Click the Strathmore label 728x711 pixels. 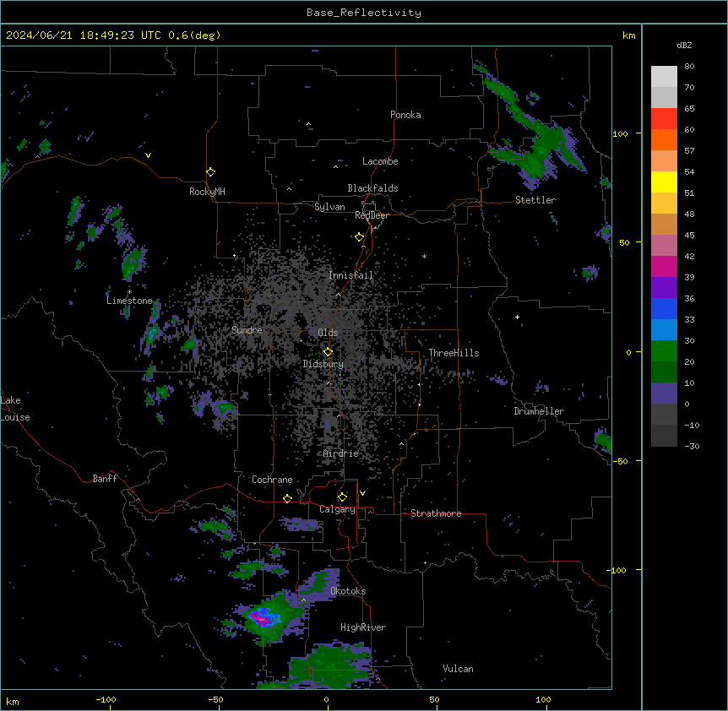point(436,513)
